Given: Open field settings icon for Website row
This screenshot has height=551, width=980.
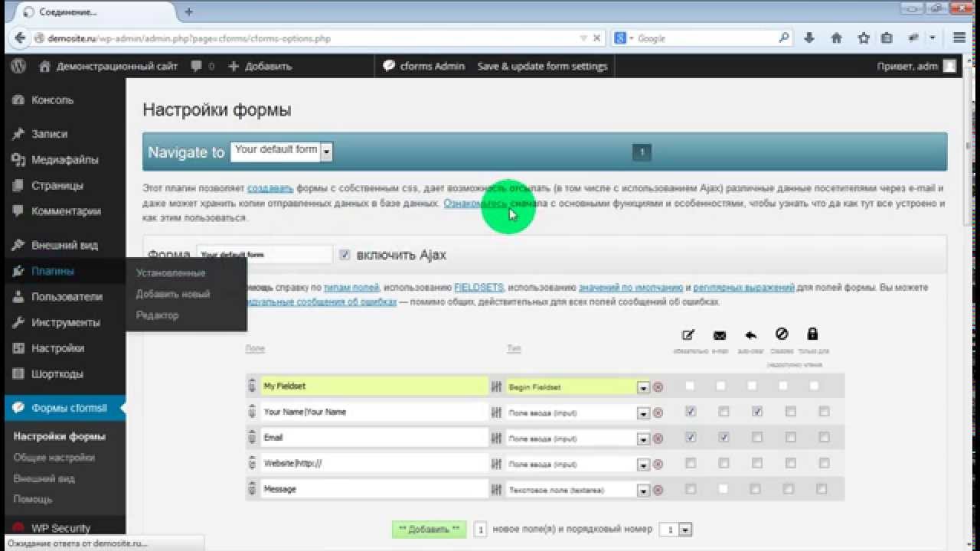Looking at the screenshot, I should pyautogui.click(x=496, y=464).
